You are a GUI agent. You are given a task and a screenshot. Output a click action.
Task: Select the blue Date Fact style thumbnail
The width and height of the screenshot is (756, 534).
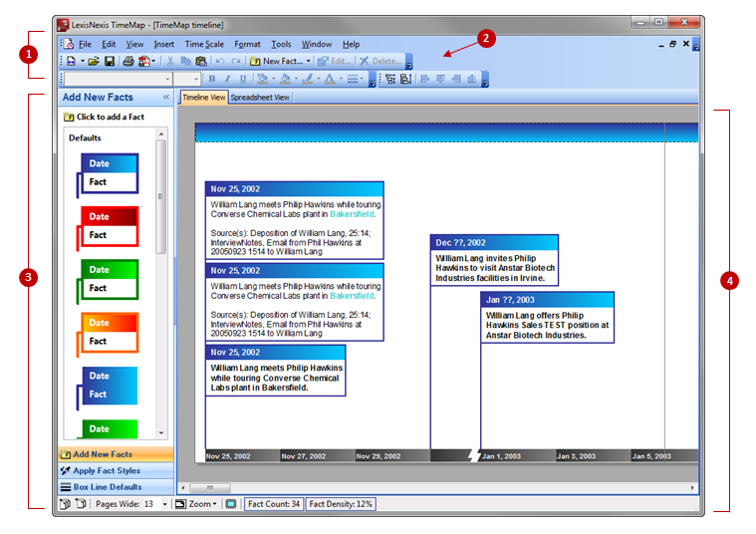click(x=108, y=175)
